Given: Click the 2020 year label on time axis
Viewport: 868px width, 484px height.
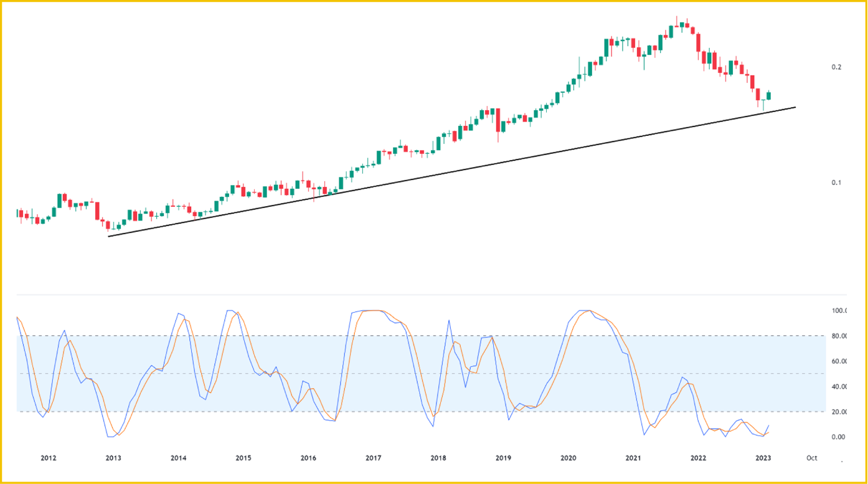Looking at the screenshot, I should pos(568,458).
